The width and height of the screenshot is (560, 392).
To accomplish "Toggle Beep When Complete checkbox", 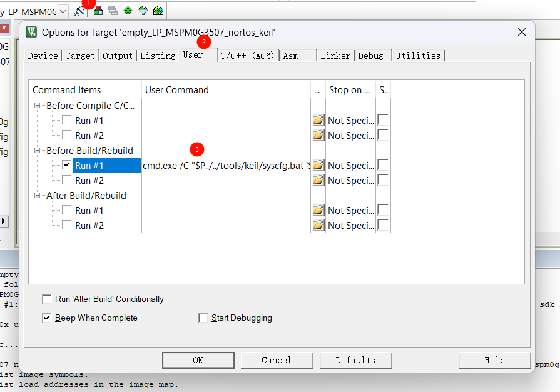I will tap(47, 318).
